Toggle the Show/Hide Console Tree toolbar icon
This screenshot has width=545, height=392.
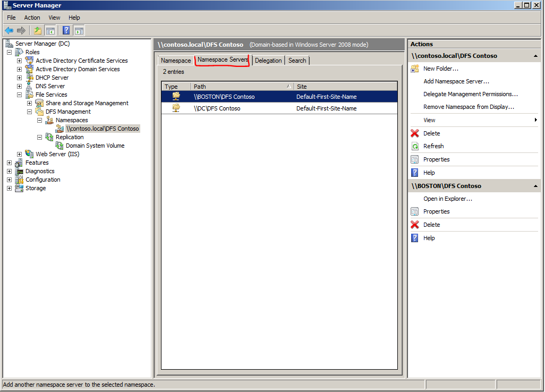50,31
